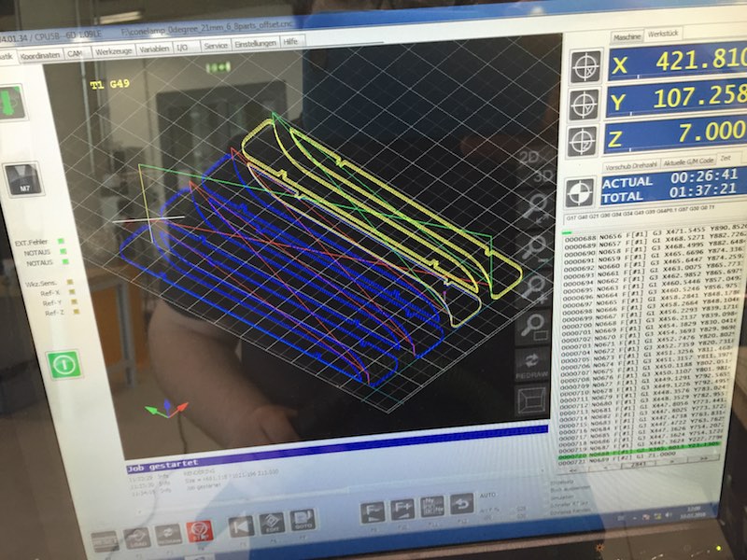Click the Windows taskbar clock
The image size is (747, 560).
click(x=693, y=511)
